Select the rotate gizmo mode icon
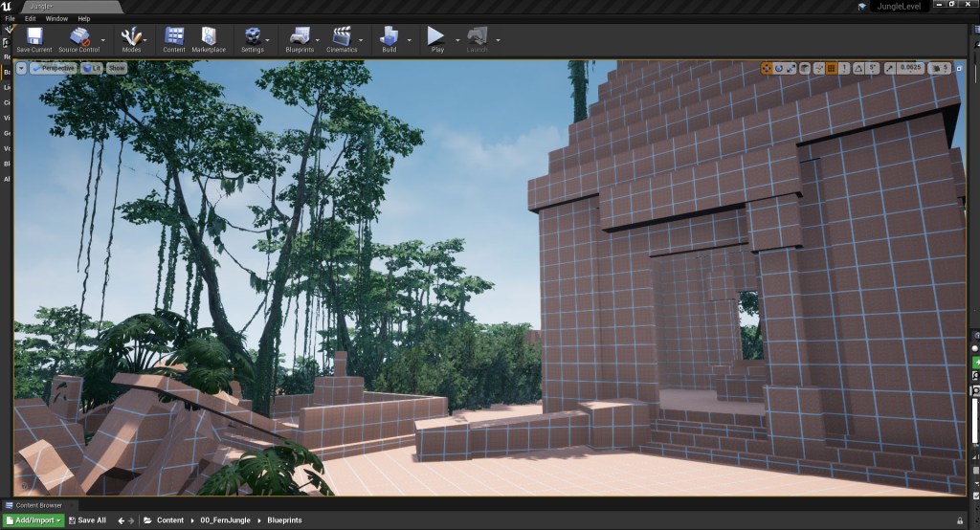This screenshot has width=980, height=530. click(x=779, y=68)
